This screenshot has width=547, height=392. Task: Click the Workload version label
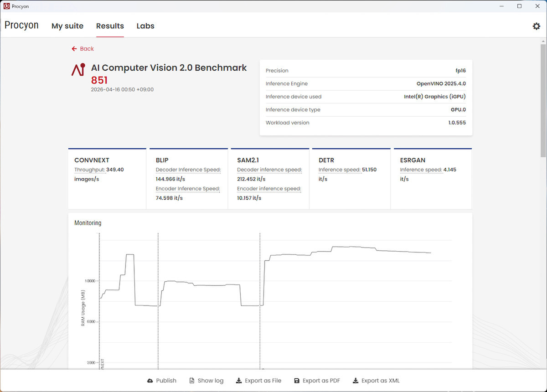tap(288, 123)
